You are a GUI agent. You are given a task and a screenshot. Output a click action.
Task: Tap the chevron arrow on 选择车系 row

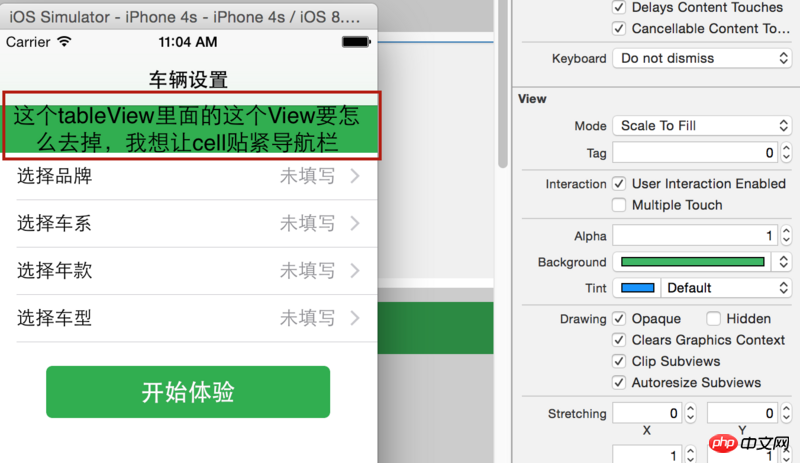pyautogui.click(x=355, y=223)
